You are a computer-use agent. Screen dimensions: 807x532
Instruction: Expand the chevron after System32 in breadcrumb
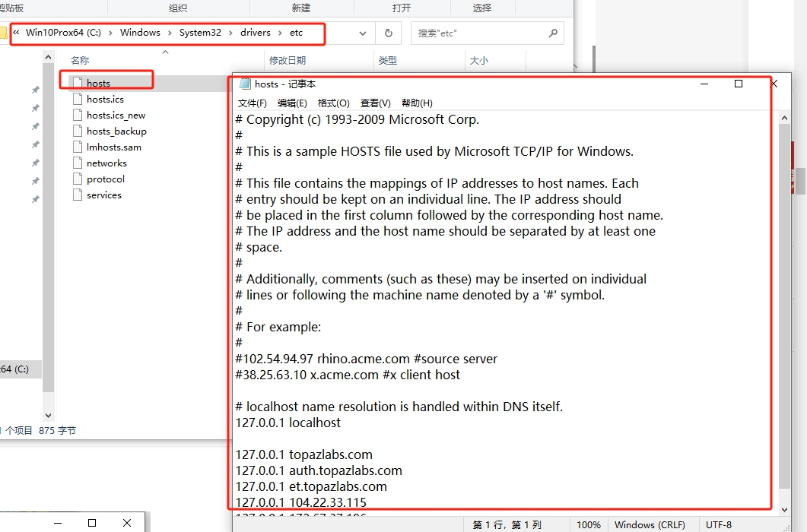pos(234,33)
